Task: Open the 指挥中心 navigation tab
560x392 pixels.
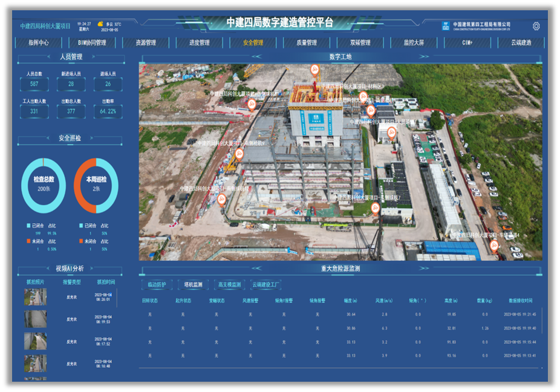Action: click(39, 43)
